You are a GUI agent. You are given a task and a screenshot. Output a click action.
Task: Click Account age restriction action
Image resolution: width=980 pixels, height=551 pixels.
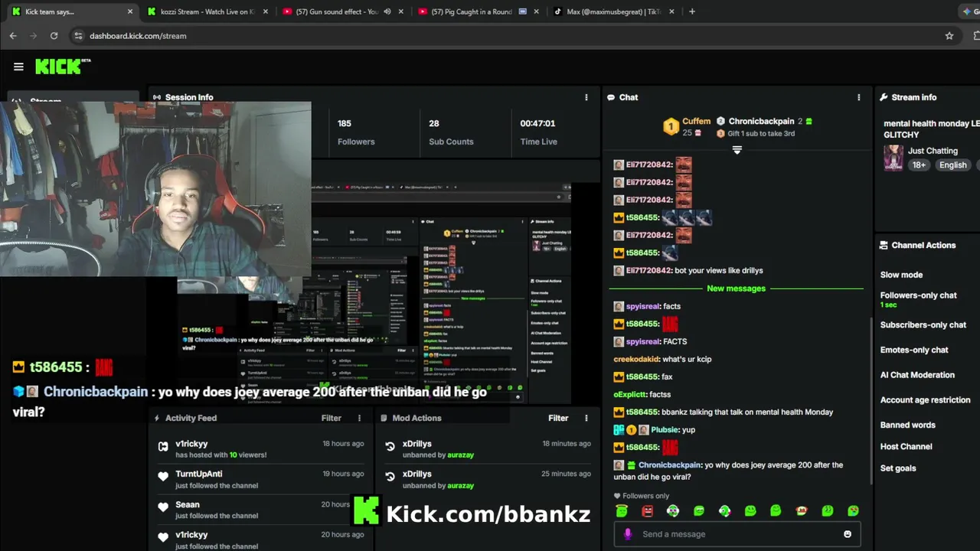[x=925, y=399]
